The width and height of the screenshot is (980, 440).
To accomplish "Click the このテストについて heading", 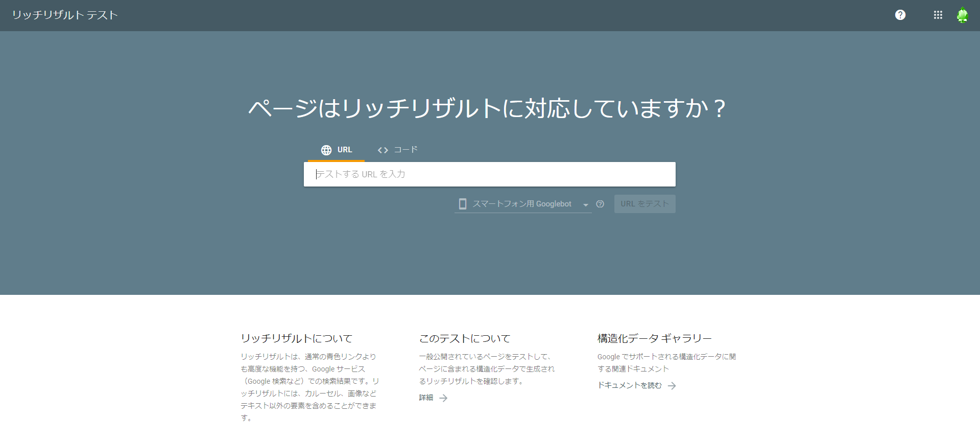I will [x=465, y=338].
